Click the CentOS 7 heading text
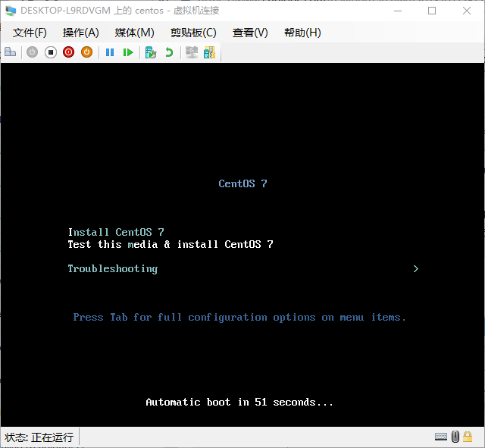The height and width of the screenshot is (448, 485). tap(242, 183)
